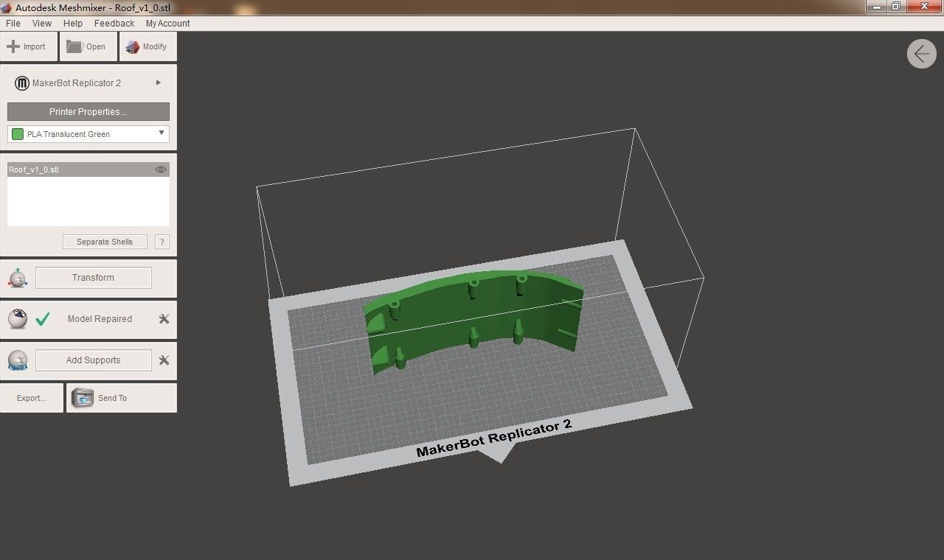This screenshot has height=560, width=944.
Task: Toggle visibility of Roof_v1_0.stl
Action: (x=161, y=169)
